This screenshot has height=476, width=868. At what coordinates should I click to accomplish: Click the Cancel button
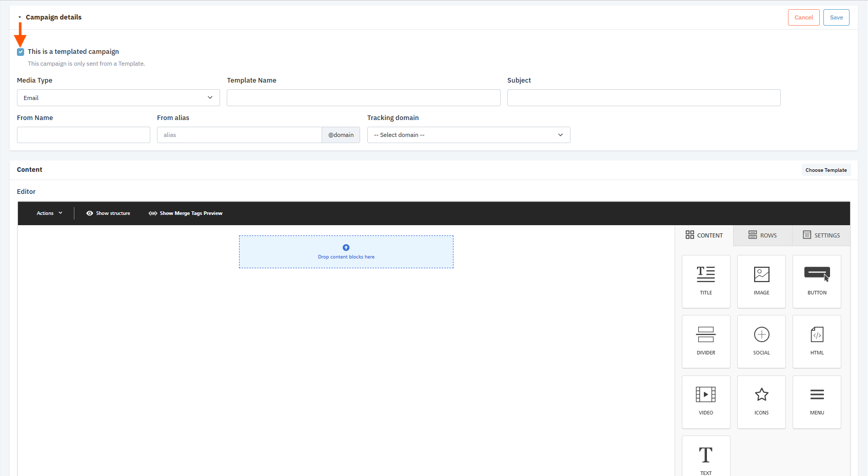point(804,17)
